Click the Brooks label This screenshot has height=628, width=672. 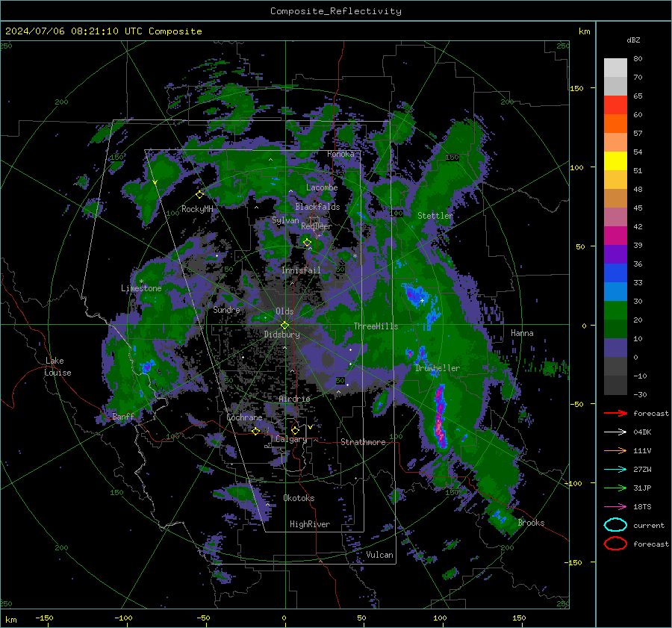tap(531, 523)
